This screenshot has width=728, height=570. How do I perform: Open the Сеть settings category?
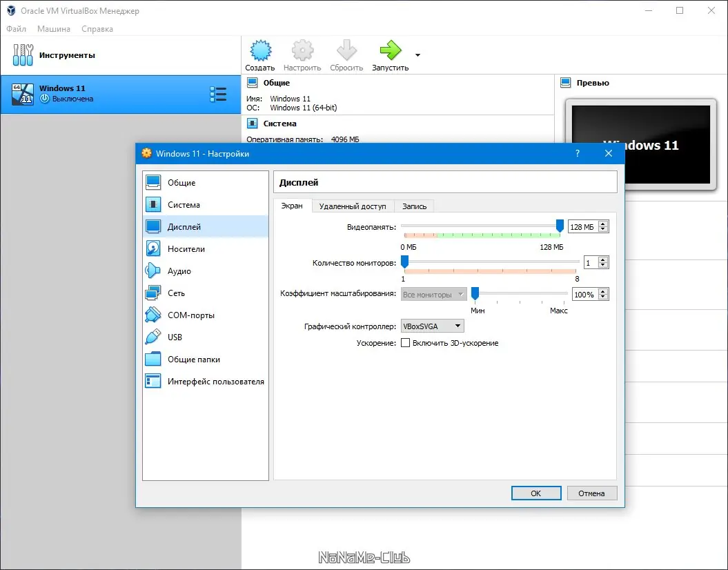point(205,293)
